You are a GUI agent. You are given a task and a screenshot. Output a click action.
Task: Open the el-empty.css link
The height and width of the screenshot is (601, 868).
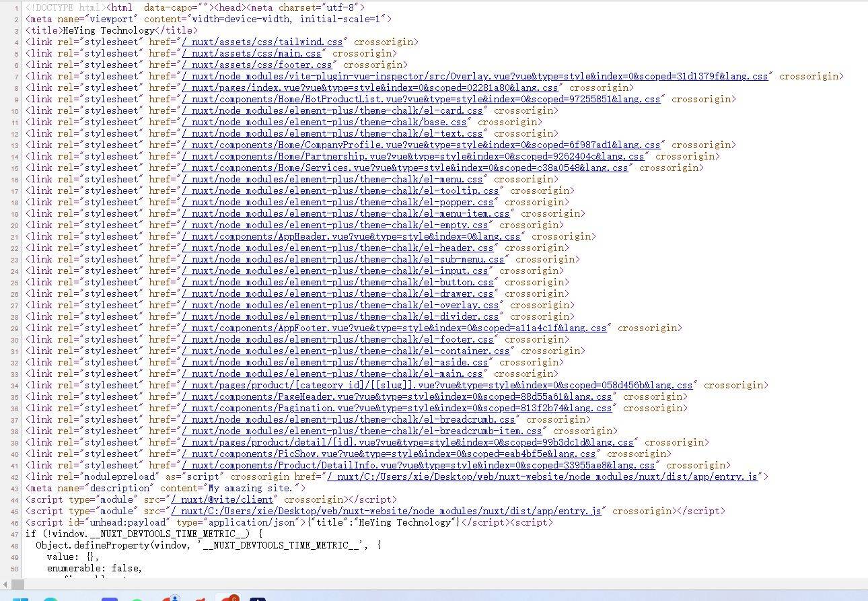tap(335, 225)
